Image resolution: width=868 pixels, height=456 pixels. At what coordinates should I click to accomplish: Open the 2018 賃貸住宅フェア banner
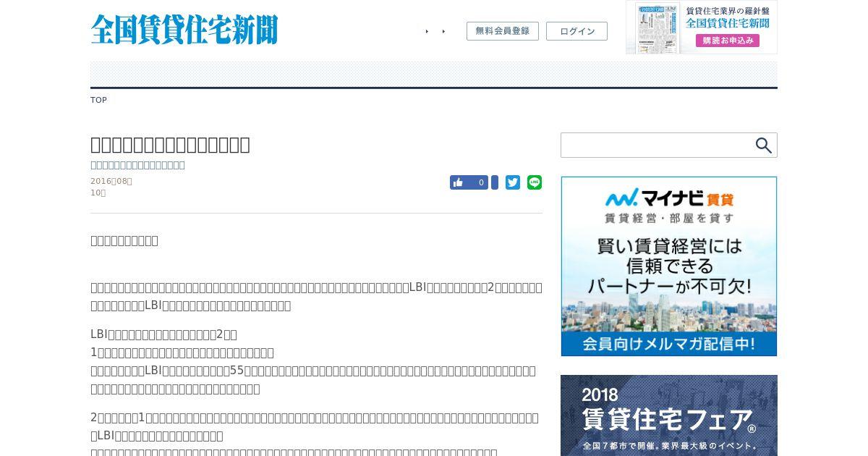[669, 415]
